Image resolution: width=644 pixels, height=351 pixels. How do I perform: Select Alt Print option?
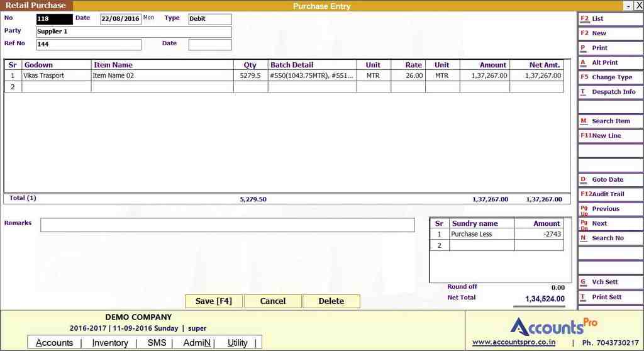pyautogui.click(x=609, y=63)
